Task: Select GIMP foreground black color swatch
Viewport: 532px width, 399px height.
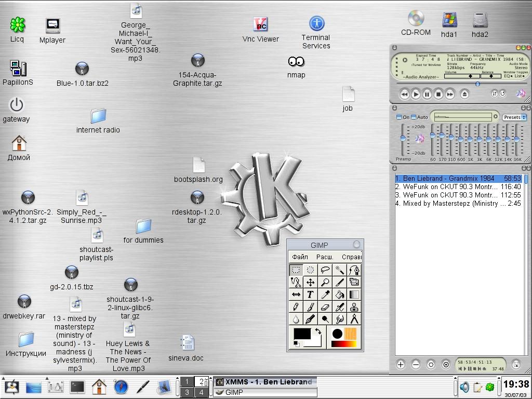Action: (x=302, y=334)
